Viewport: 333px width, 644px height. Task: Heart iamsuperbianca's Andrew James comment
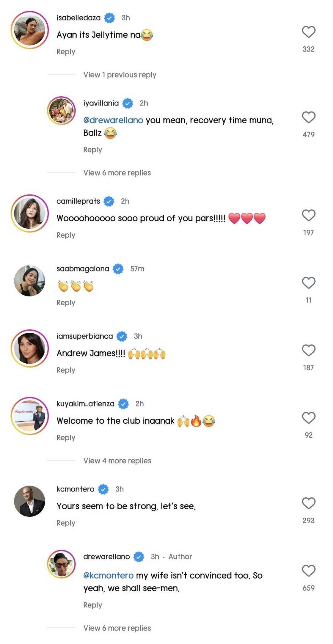click(x=308, y=351)
